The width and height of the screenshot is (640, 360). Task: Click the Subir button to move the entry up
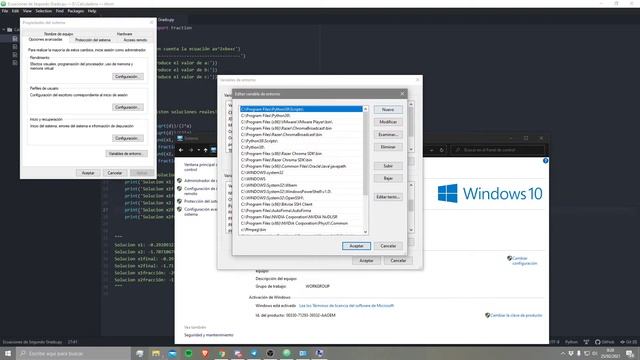pyautogui.click(x=388, y=166)
